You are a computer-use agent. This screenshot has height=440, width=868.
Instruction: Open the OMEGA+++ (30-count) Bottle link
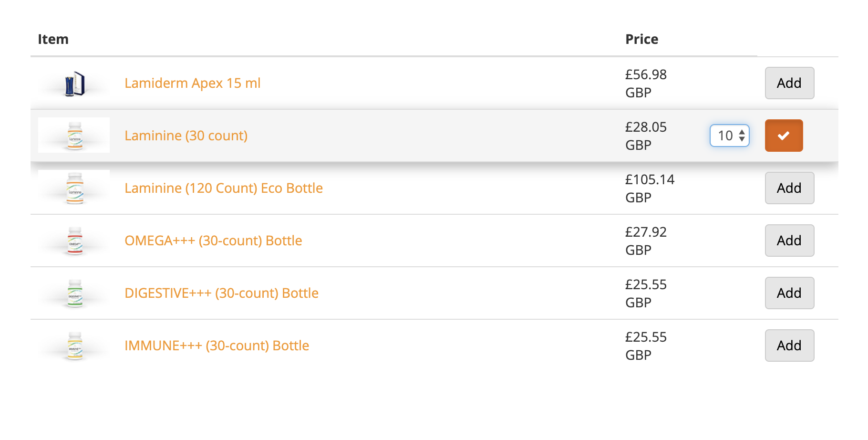[x=213, y=241]
